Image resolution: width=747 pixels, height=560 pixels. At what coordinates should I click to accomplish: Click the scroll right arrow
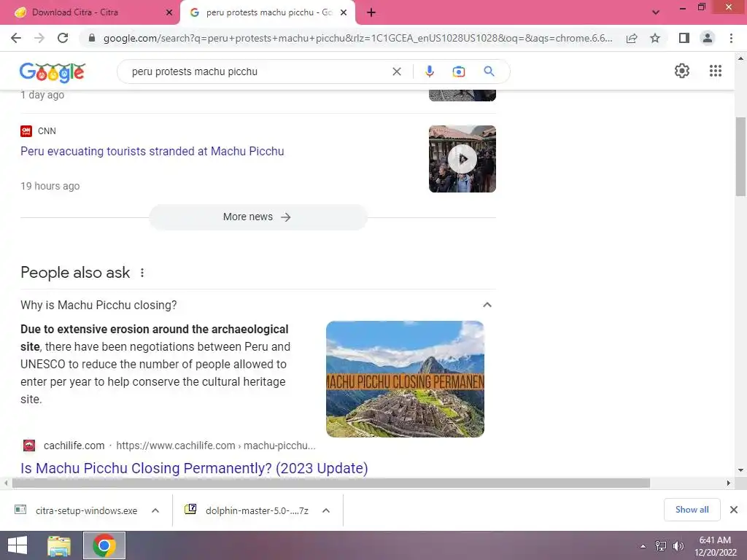pos(728,483)
